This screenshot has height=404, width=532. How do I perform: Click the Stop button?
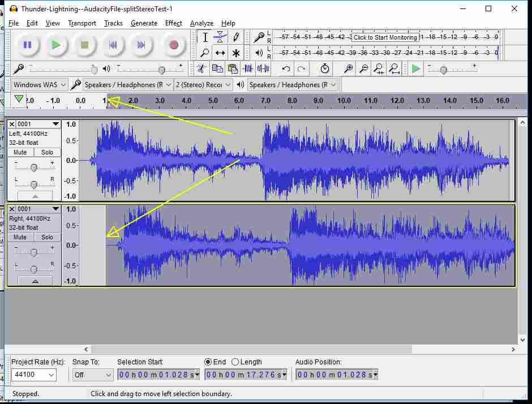(x=84, y=45)
